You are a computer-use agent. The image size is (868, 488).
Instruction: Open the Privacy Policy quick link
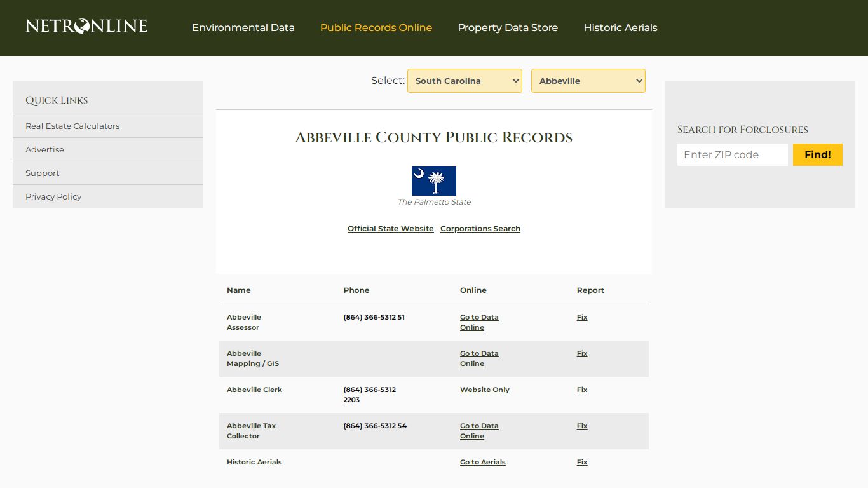coord(53,196)
